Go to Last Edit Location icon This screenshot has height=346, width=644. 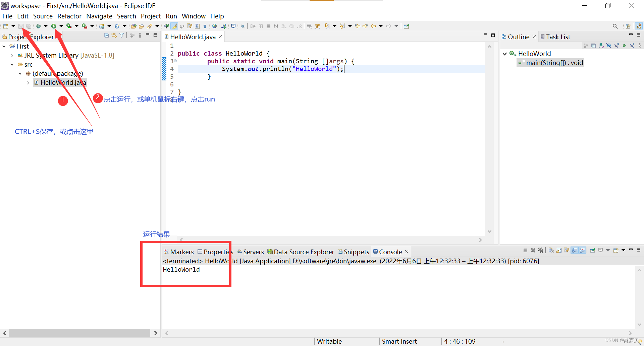[358, 26]
